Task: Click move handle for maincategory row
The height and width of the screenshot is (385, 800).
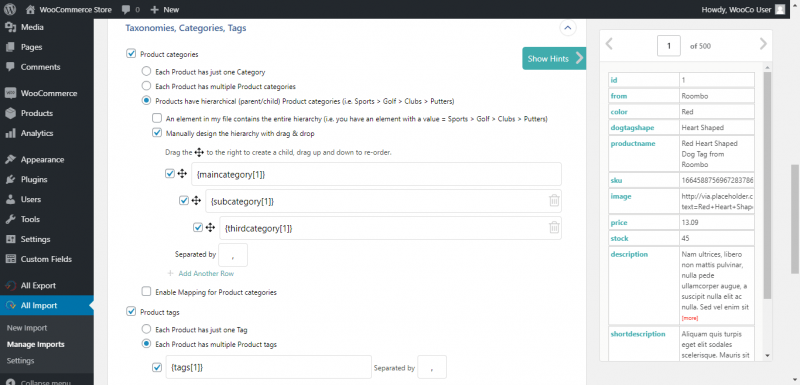Action: point(182,174)
